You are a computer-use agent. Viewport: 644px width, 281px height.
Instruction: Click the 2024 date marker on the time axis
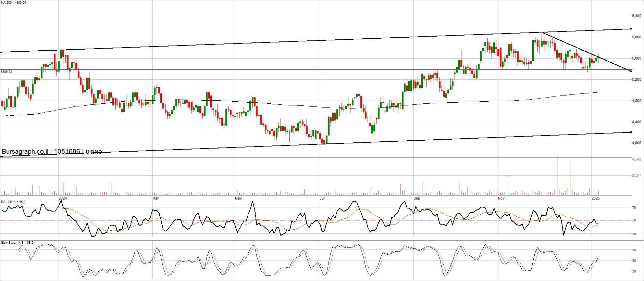tap(63, 198)
